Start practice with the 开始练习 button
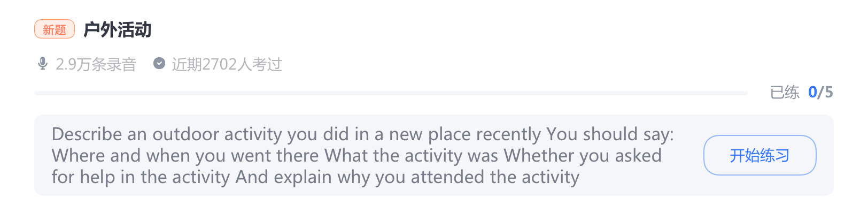868x213 pixels. point(759,155)
